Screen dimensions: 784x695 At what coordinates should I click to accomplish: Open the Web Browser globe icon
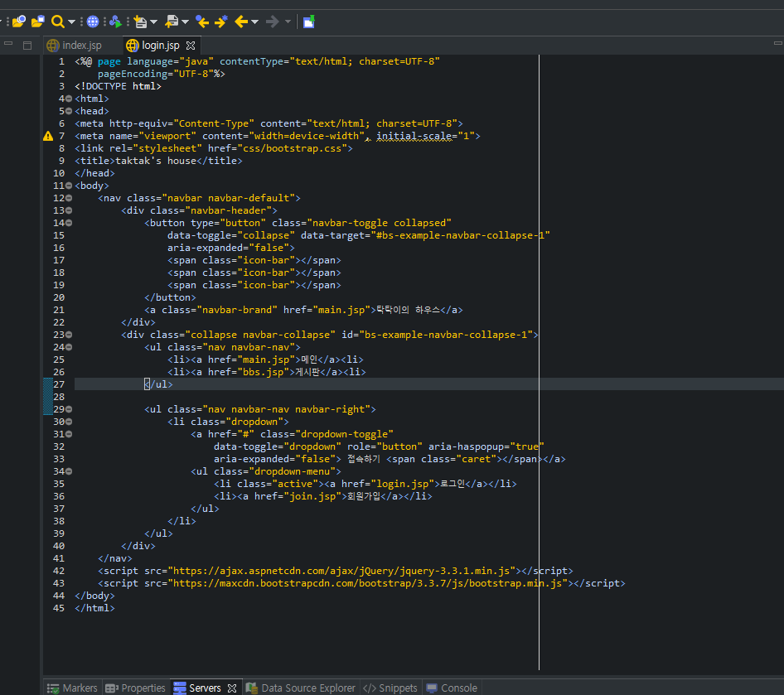point(93,22)
